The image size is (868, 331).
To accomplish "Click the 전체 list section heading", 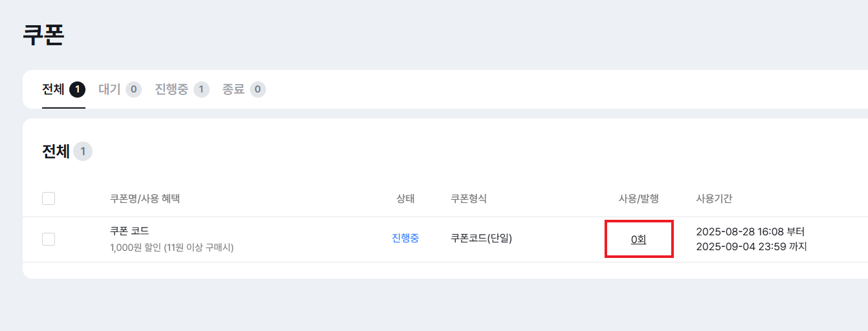I will tap(56, 152).
